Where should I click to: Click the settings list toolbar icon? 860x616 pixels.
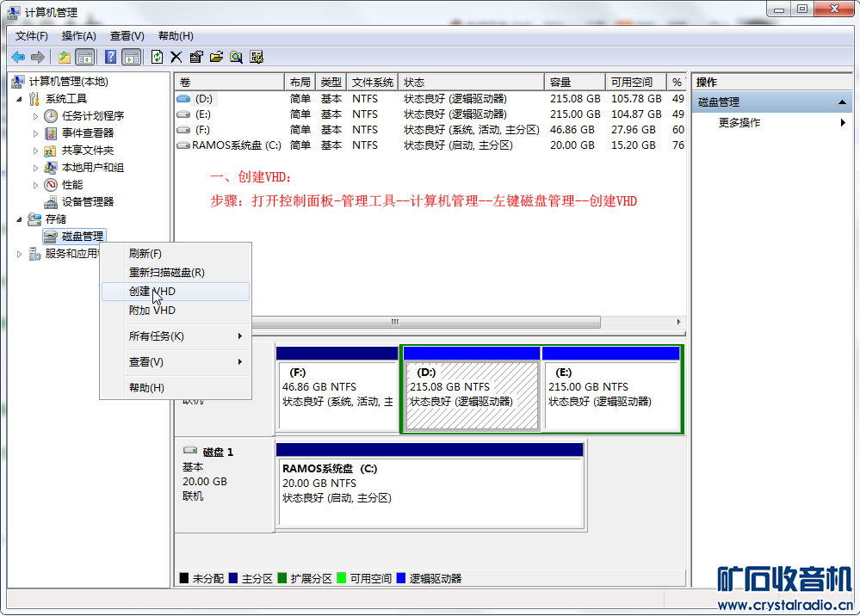point(257,57)
